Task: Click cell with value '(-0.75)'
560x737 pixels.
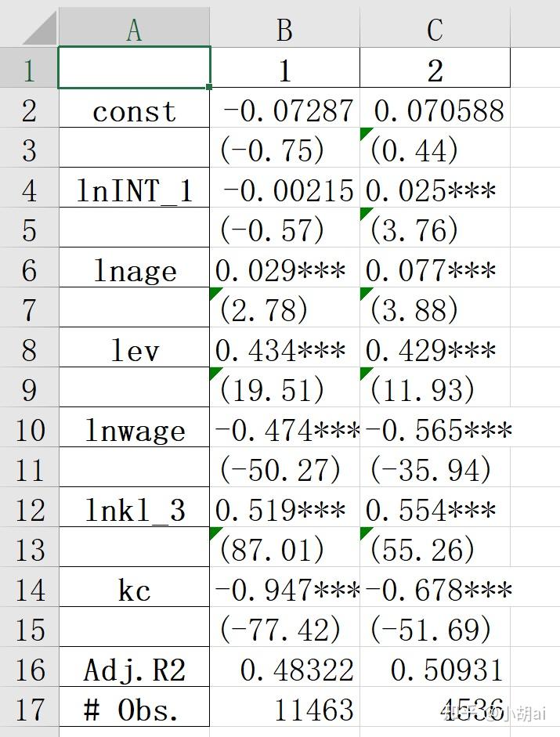Action: coord(285,147)
